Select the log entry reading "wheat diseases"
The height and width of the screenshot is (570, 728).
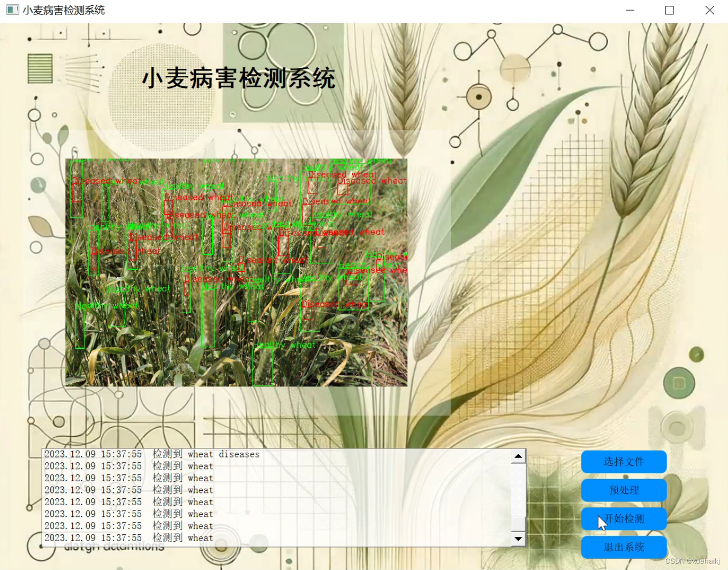[152, 454]
